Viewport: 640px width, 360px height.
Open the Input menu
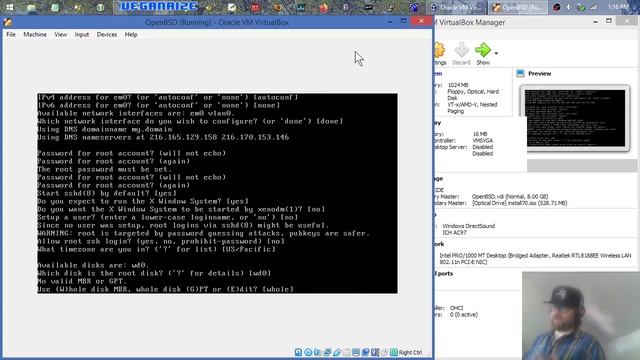click(x=82, y=35)
